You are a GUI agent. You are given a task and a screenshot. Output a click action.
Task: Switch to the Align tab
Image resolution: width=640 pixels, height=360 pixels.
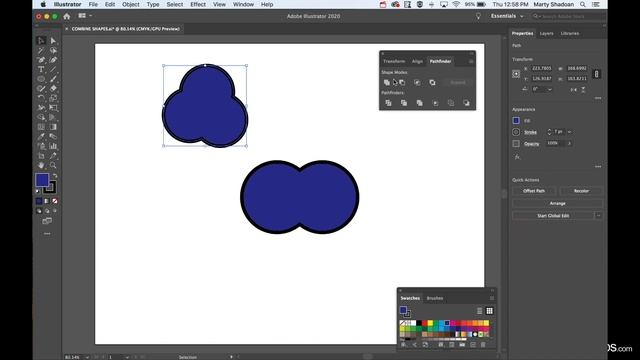point(417,61)
